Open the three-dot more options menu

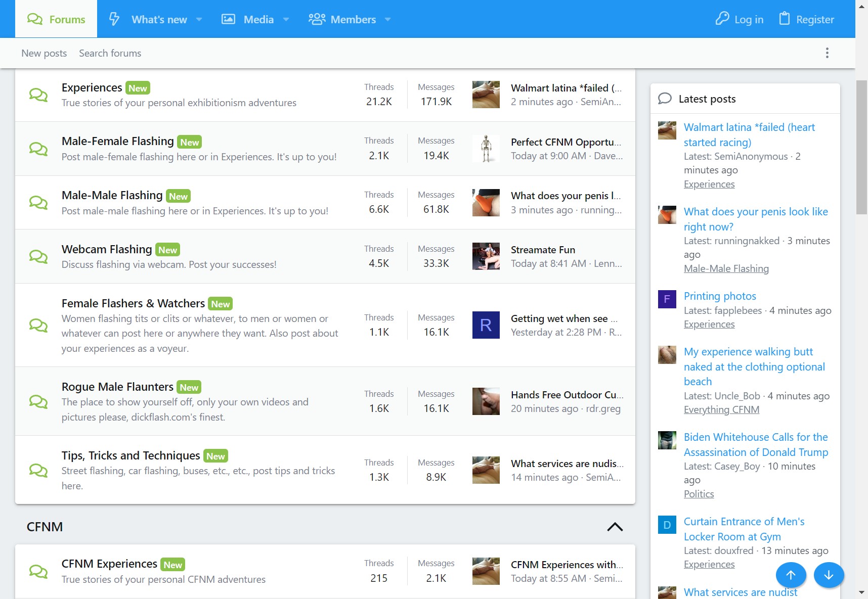coord(827,53)
